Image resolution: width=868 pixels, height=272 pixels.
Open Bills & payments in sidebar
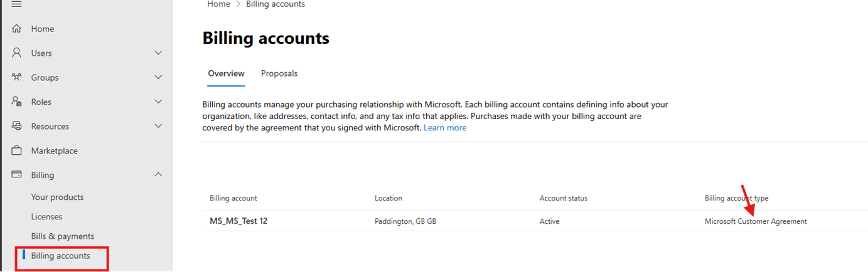(63, 236)
